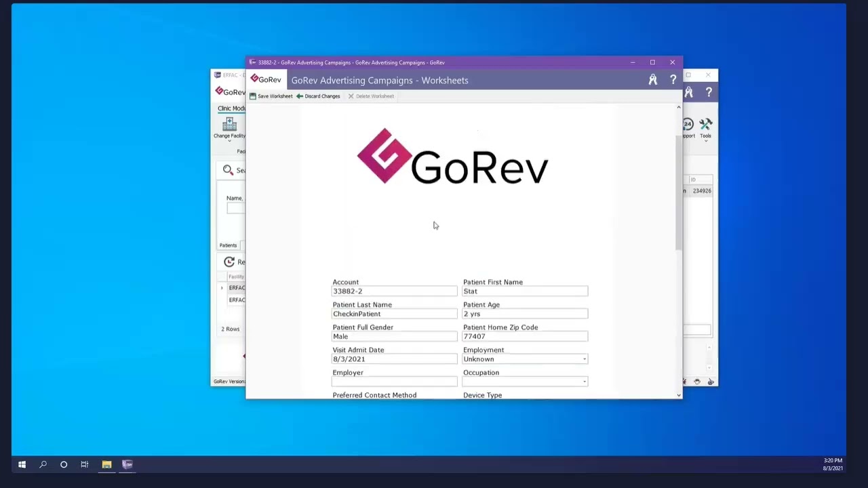868x488 pixels.
Task: Click the worksheet scroll-down arrow
Action: click(x=678, y=394)
